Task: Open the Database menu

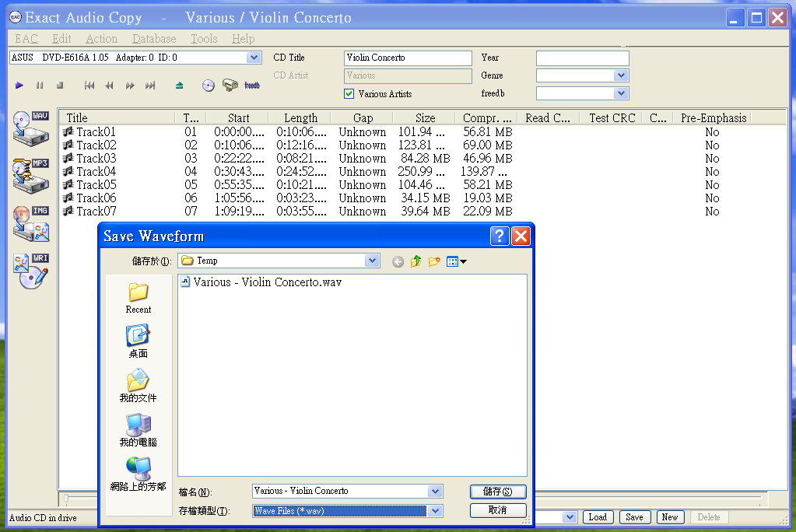Action: [154, 39]
